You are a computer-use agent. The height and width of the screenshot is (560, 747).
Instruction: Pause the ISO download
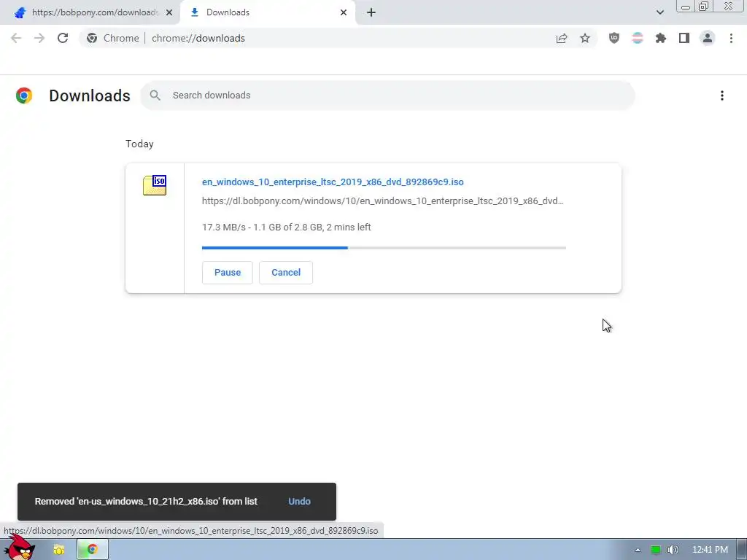click(x=228, y=273)
